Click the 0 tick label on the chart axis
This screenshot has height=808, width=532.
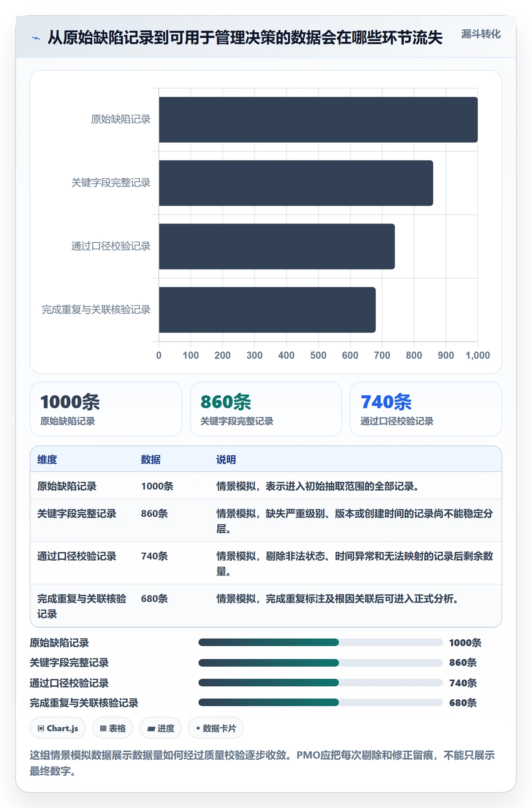[x=159, y=355]
